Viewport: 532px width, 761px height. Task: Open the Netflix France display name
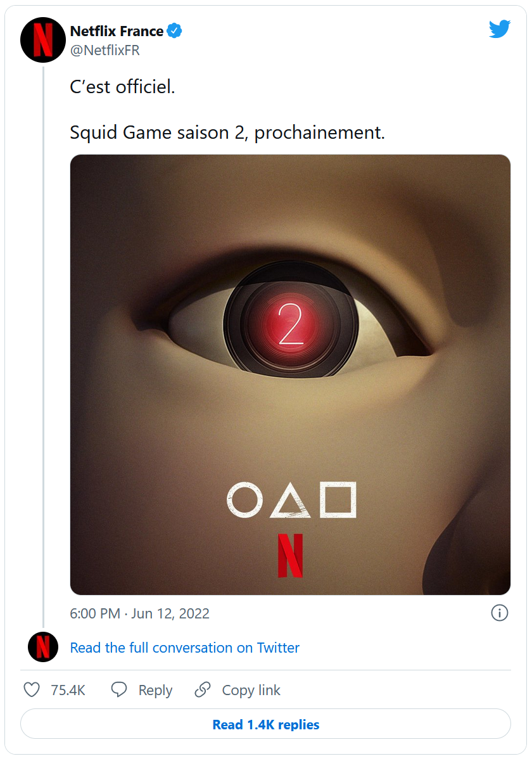click(x=117, y=31)
